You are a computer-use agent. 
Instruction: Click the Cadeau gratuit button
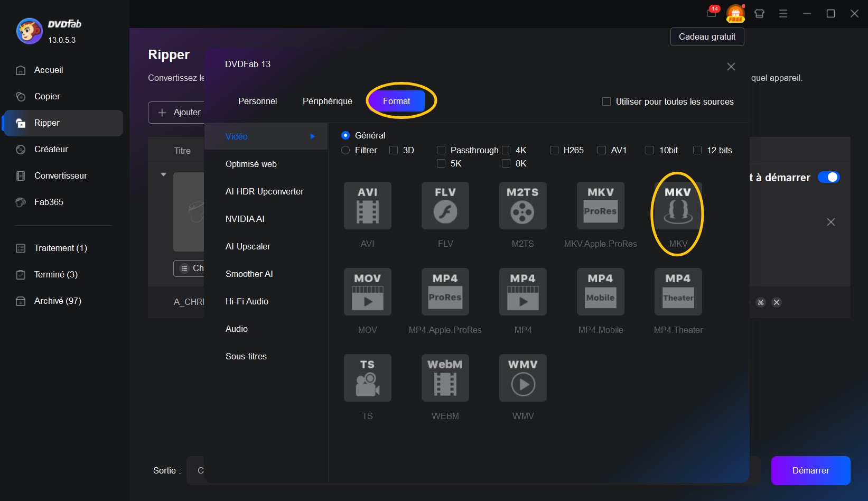pos(707,36)
